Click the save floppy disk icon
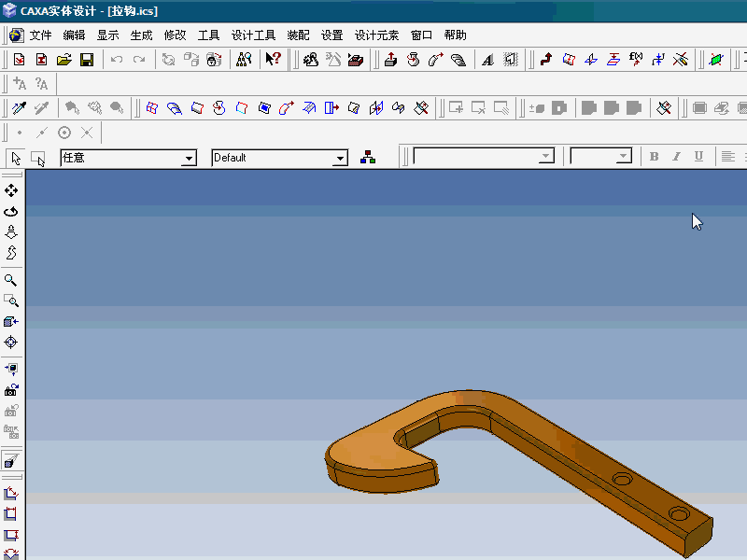This screenshot has width=747, height=560. (x=87, y=60)
